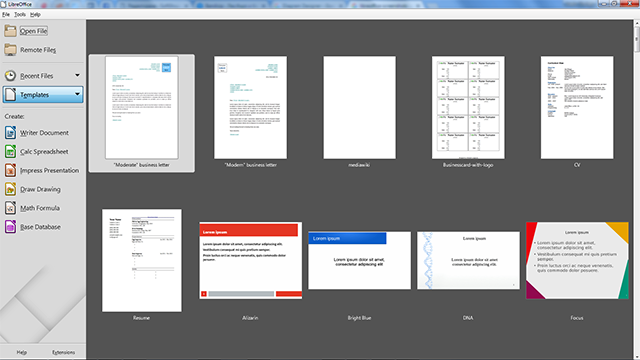The image size is (640, 360).
Task: Open the Help menu in the menu bar
Action: point(35,14)
